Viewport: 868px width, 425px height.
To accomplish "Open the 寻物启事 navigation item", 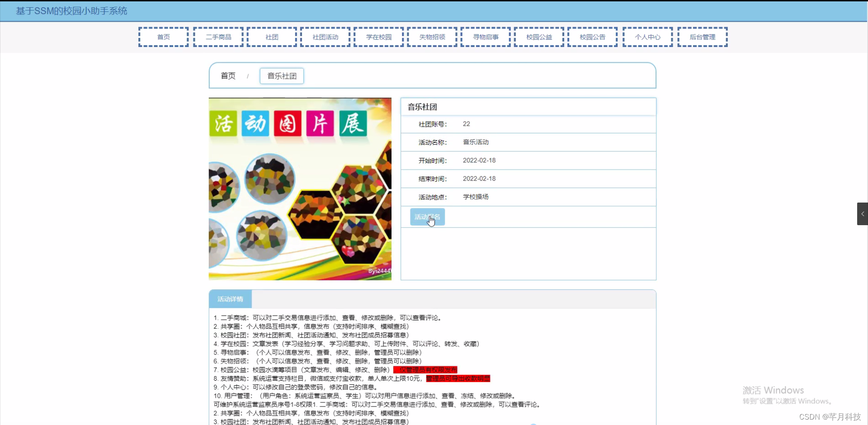I will coord(485,37).
